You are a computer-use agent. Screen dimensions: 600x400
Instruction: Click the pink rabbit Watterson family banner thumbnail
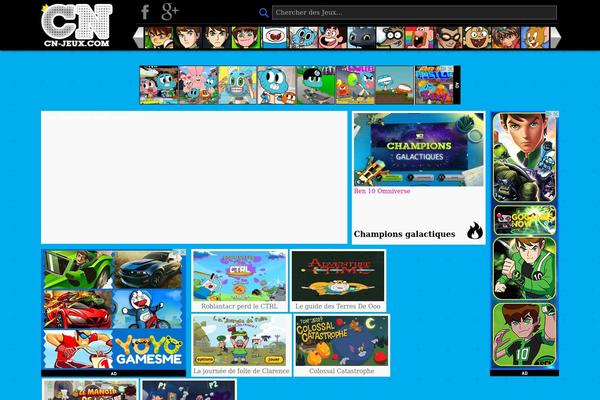coord(198,85)
